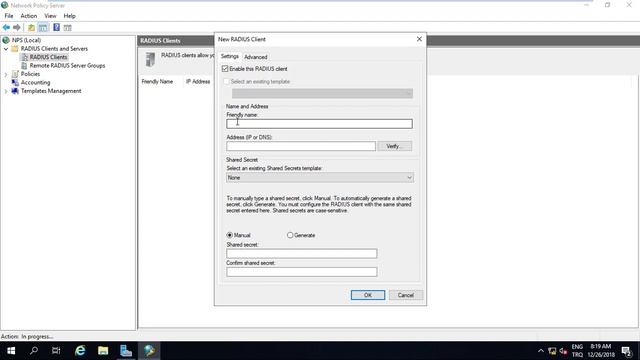Open the Windows Start menu

click(x=11, y=351)
